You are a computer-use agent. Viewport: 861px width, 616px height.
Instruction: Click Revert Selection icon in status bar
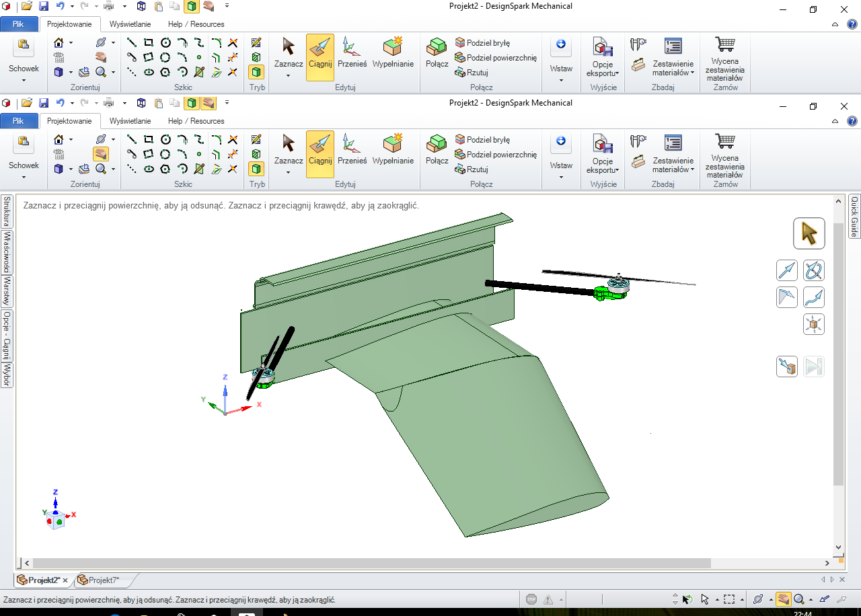(686, 599)
